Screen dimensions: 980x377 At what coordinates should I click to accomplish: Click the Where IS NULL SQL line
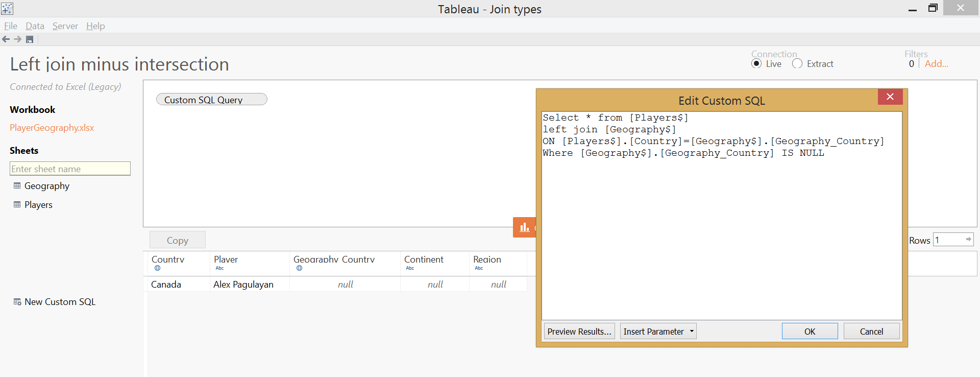[683, 153]
